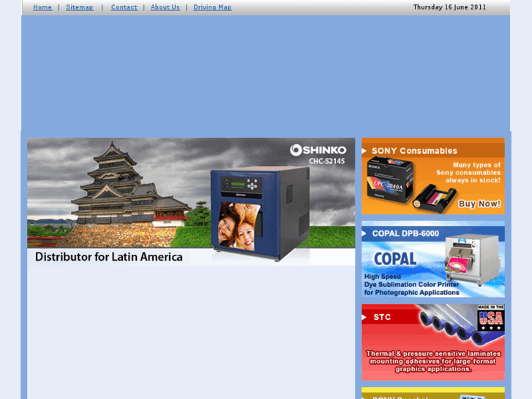Click the blue Shinko printer image

[261, 215]
